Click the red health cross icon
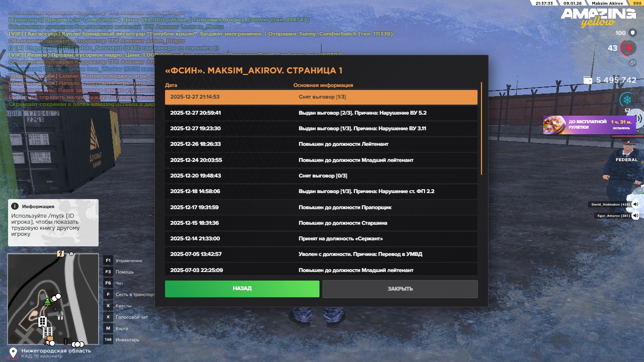 628,48
